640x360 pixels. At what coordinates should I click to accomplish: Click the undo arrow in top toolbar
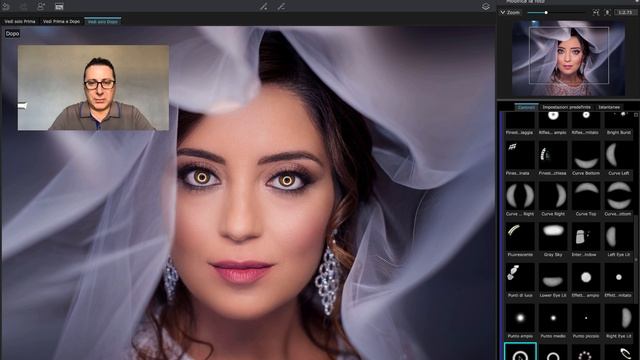point(6,6)
